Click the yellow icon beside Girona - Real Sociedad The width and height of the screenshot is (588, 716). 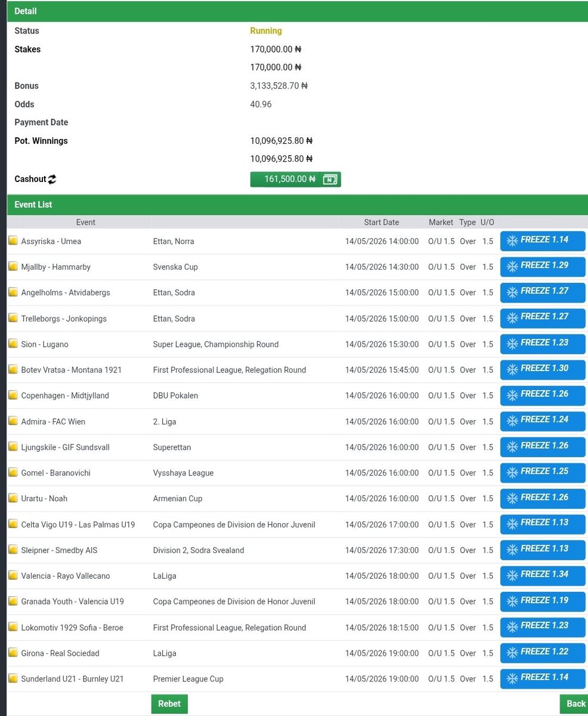[13, 653]
